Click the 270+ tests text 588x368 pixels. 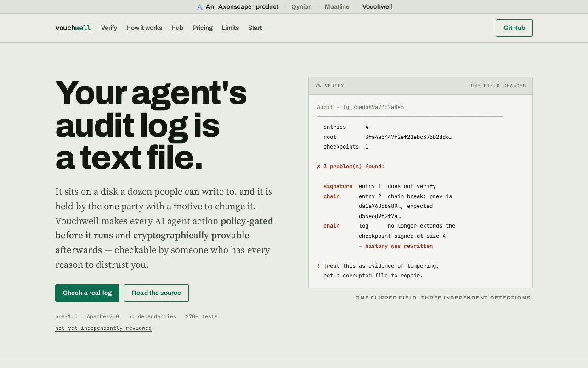(x=202, y=316)
